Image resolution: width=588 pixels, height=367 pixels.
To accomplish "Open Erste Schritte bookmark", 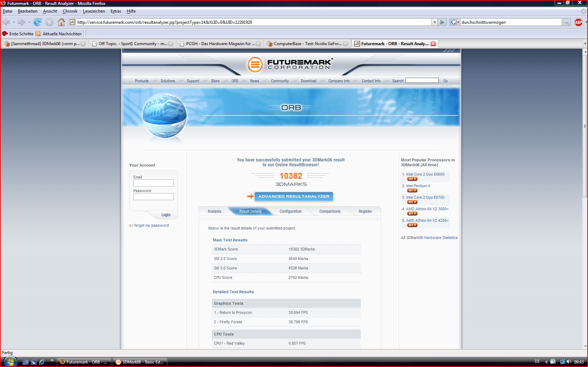I will [18, 34].
